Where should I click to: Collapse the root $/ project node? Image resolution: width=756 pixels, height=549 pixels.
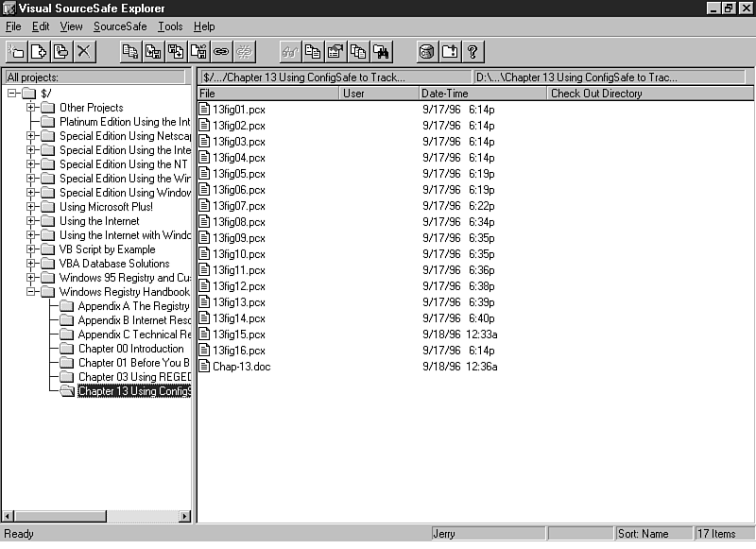[12, 93]
